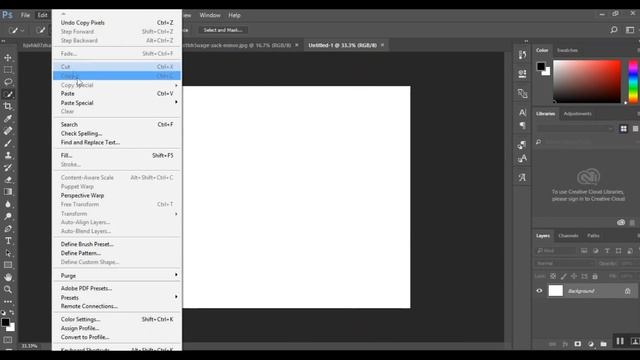Viewport: 640px width, 360px height.
Task: Select the Clone Stamp tool
Action: tap(8, 156)
